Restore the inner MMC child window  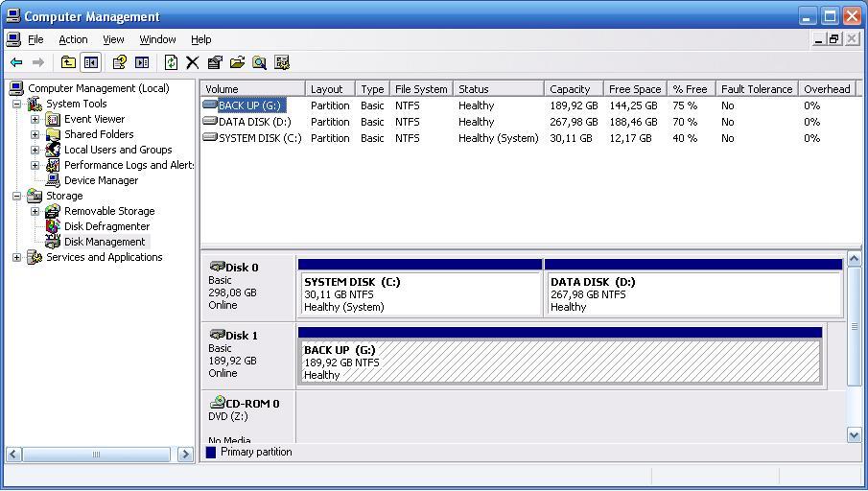point(834,39)
